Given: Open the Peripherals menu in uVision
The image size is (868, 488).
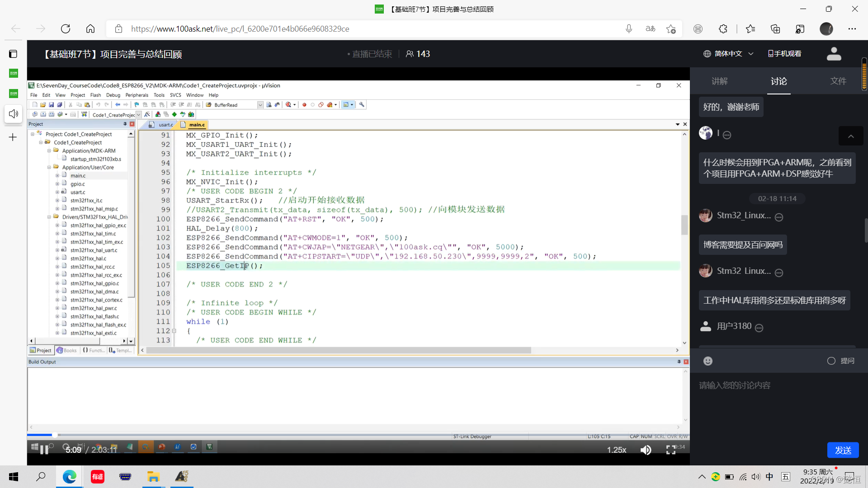Looking at the screenshot, I should point(137,95).
